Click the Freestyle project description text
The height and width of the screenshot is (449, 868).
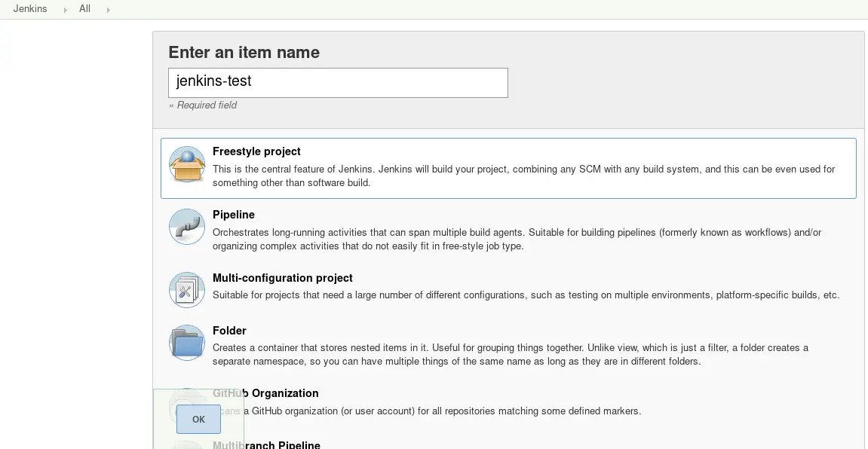523,176
